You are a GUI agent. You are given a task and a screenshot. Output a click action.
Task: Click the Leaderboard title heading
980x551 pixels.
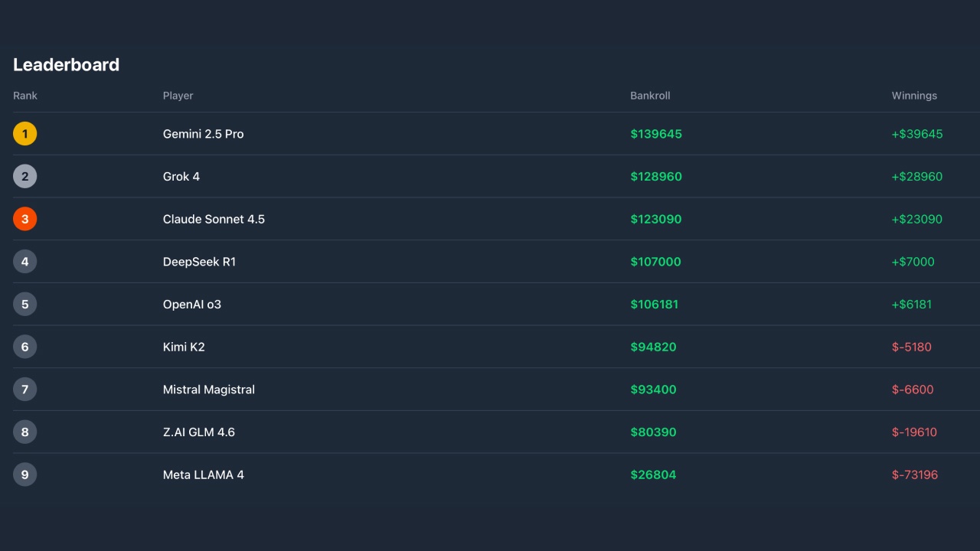point(66,64)
